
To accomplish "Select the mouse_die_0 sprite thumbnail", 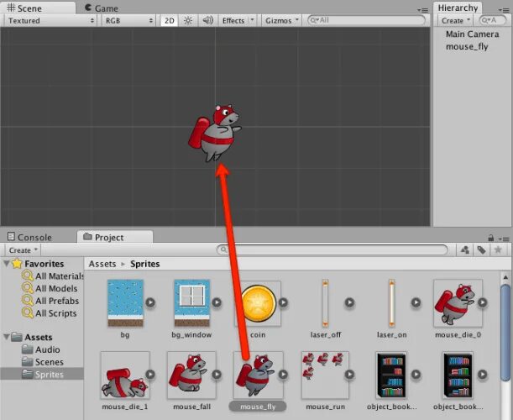I will [x=458, y=303].
